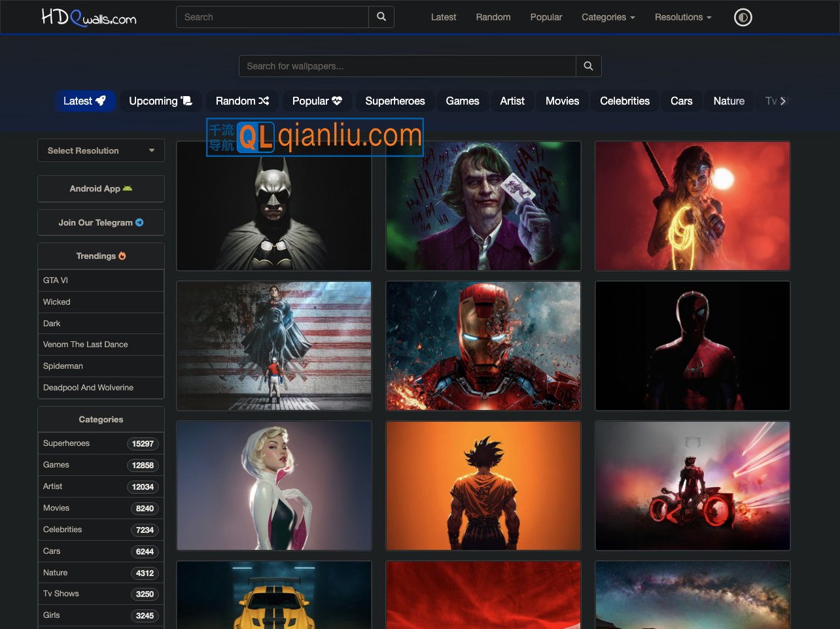This screenshot has height=629, width=840.
Task: Select the Superheroes category tab
Action: [x=394, y=101]
